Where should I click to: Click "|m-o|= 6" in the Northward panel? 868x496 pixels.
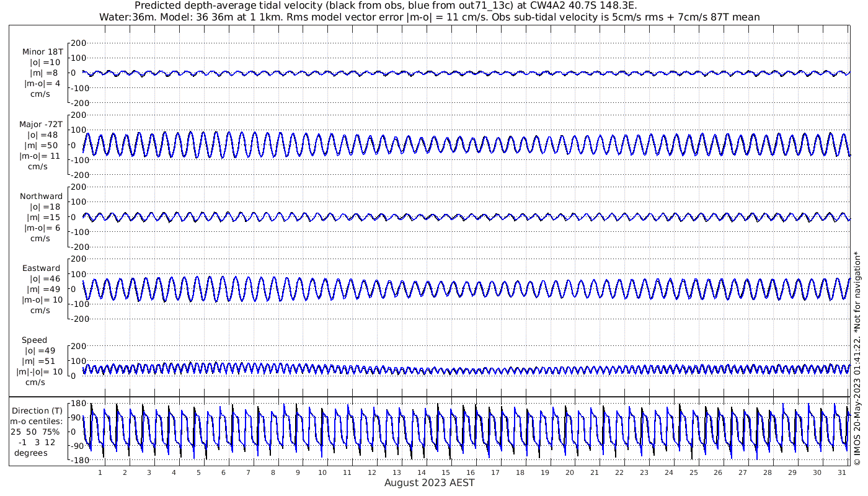point(42,228)
